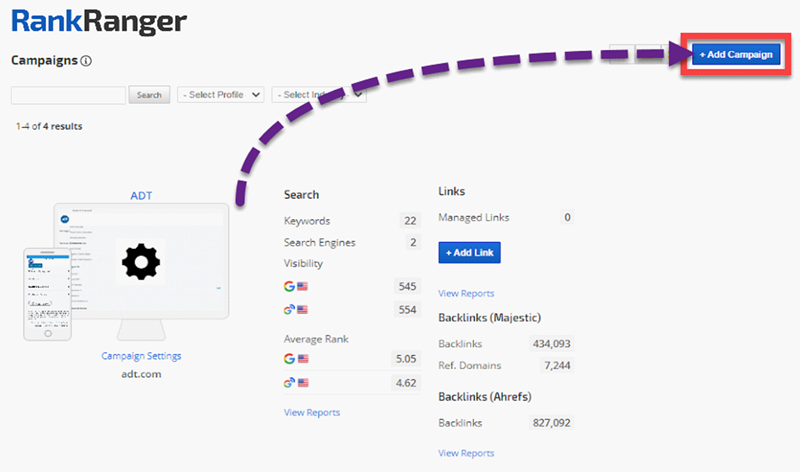Expand the Select Industry dropdown
Image resolution: width=800 pixels, height=472 pixels.
(x=318, y=95)
